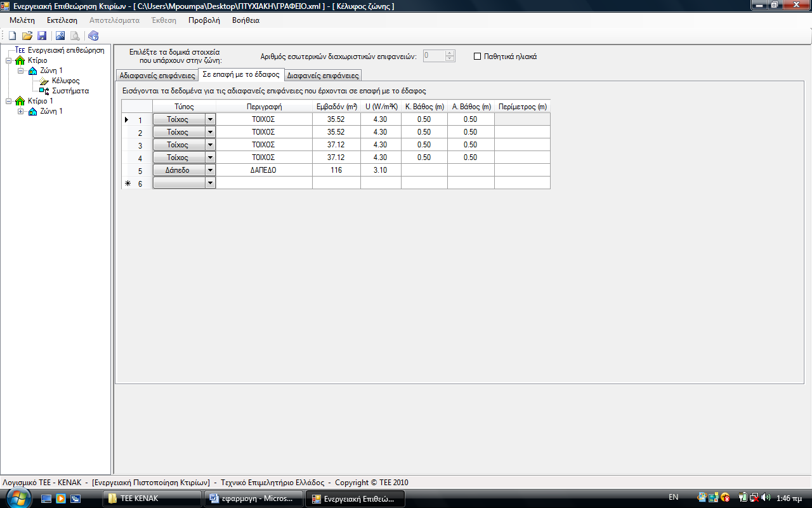Select Σε επαφή με το έδαφος tab
Viewport: 812px width, 508px height.
pyautogui.click(x=241, y=74)
